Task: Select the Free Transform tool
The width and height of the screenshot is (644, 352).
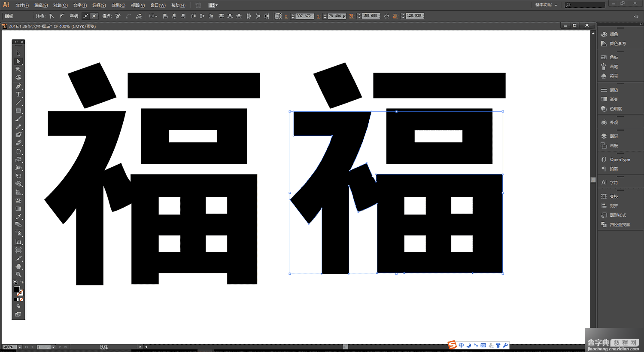Action: 18,176
